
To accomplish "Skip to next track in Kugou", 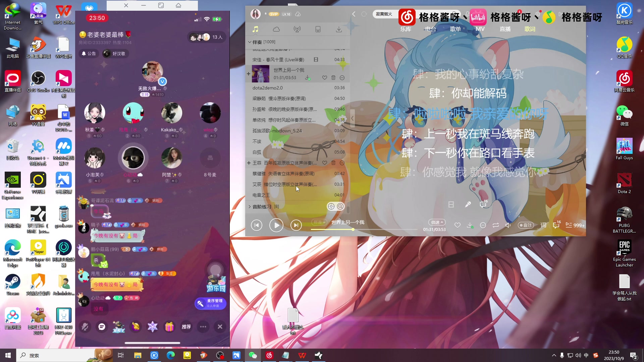I will (296, 225).
